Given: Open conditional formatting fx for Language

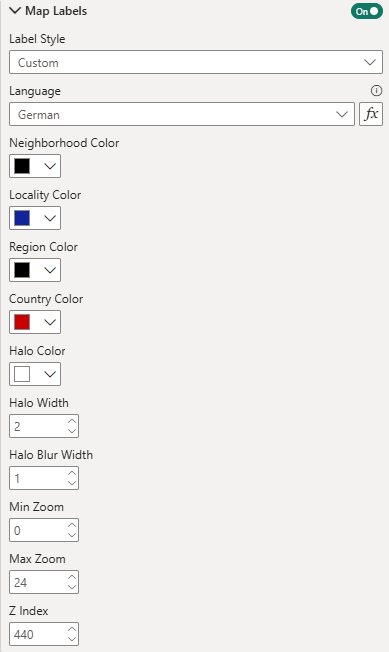Looking at the screenshot, I should tap(371, 114).
